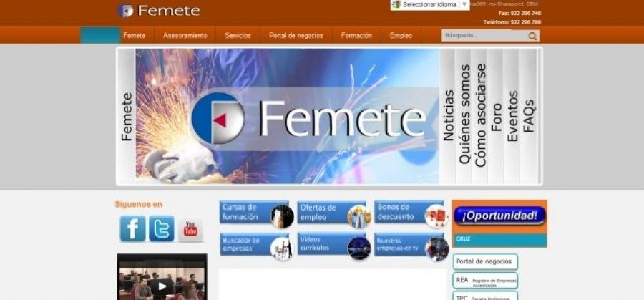The height and width of the screenshot is (300, 644).
Task: Open the Servicios menu
Action: (x=238, y=35)
